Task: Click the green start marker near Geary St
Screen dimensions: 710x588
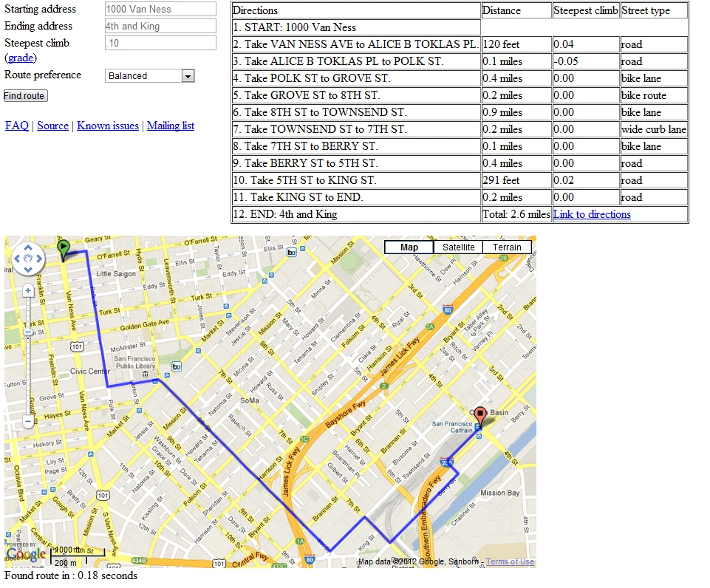Action: point(64,247)
